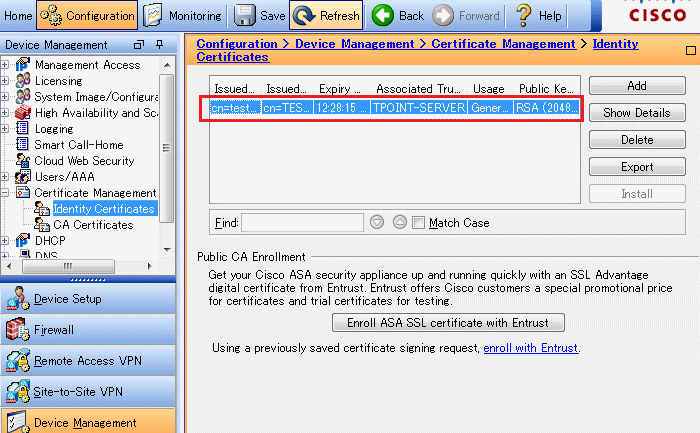
Task: Select DHCP tree icon
Action: tap(23, 240)
